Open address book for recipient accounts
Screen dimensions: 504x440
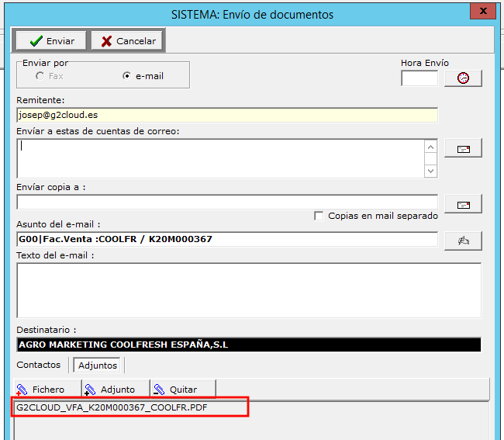point(463,148)
